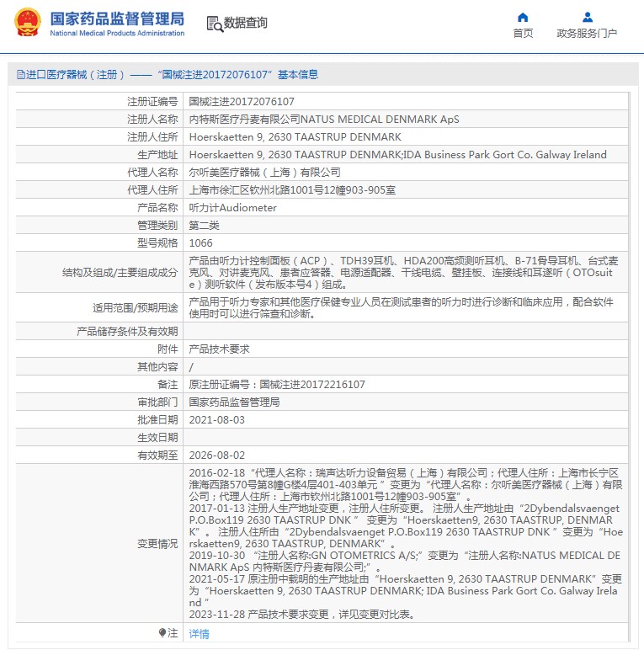Click the 产品储存条件及有效期 label
Image resolution: width=644 pixels, height=650 pixels.
pos(127,331)
